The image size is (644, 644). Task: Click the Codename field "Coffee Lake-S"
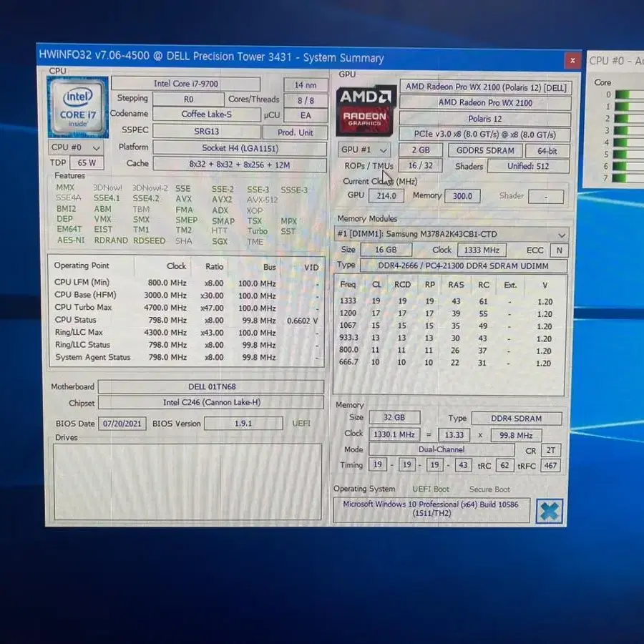(x=207, y=114)
